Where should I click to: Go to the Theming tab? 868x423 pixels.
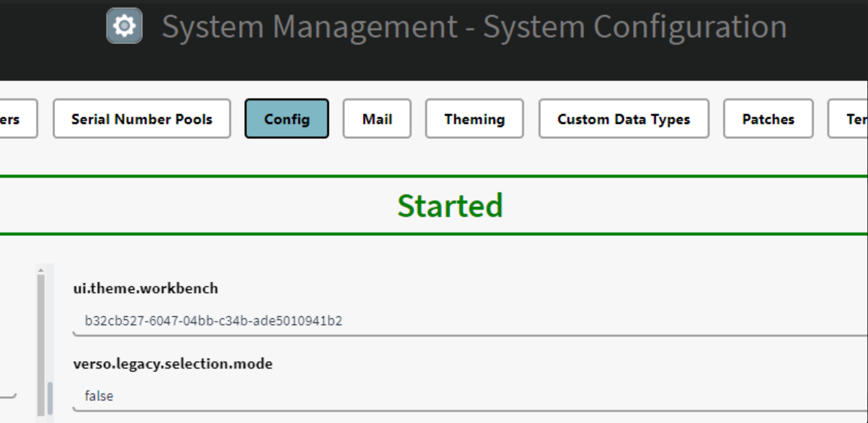(x=474, y=119)
